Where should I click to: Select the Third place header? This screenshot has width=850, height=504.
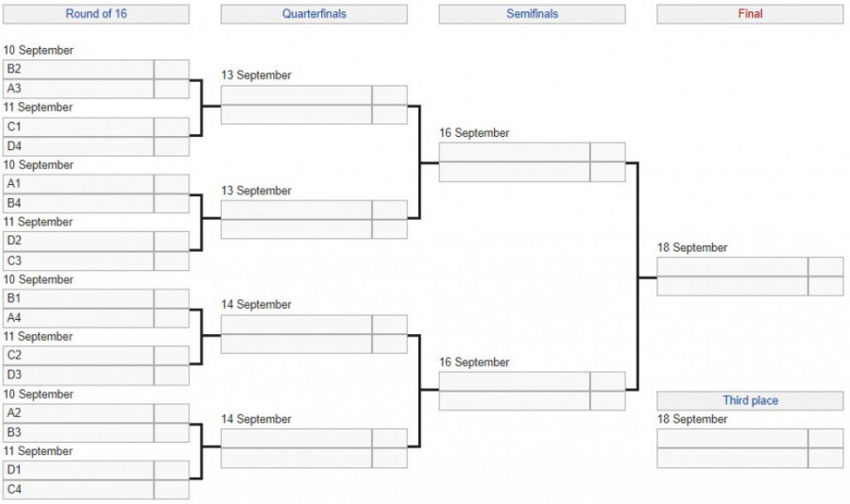click(x=750, y=401)
